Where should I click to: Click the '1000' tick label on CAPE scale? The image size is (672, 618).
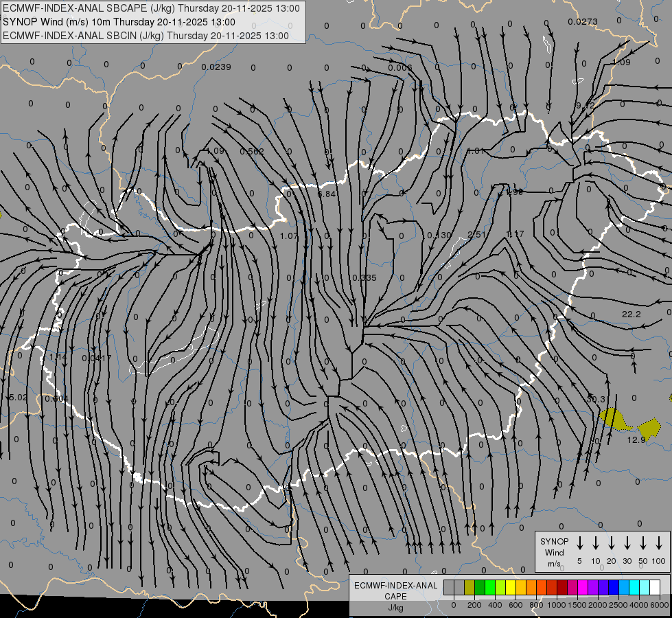[x=556, y=605]
